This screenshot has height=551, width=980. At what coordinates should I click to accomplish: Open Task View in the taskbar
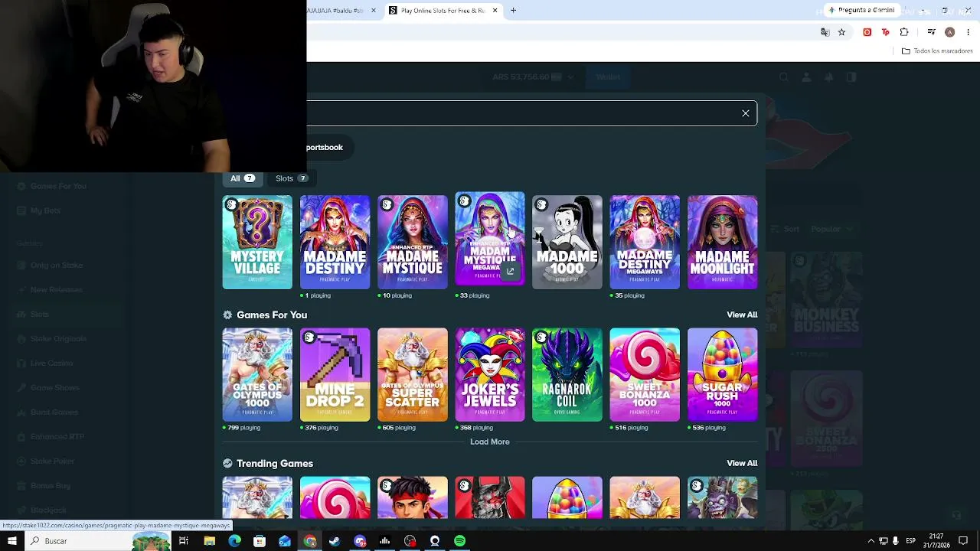click(184, 541)
